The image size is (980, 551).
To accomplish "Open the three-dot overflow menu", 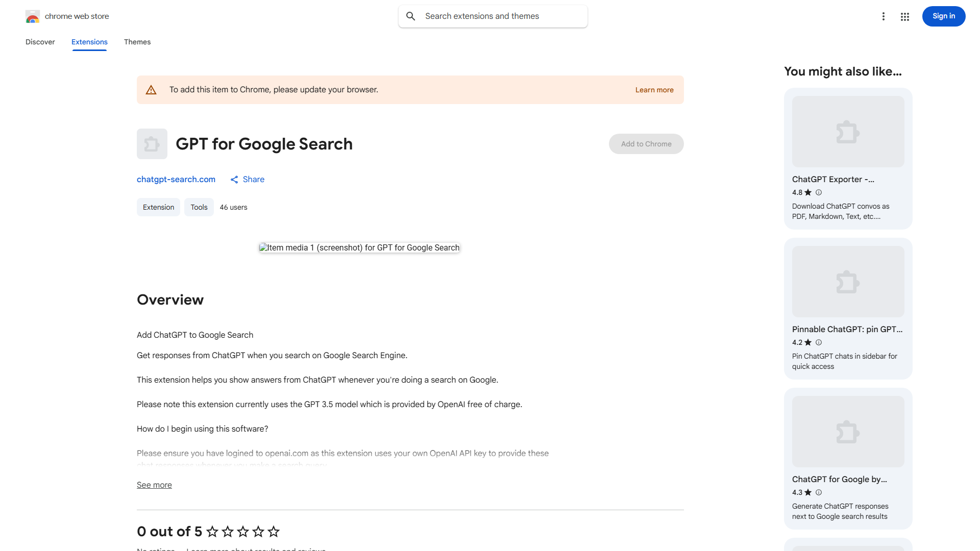I will [x=884, y=16].
